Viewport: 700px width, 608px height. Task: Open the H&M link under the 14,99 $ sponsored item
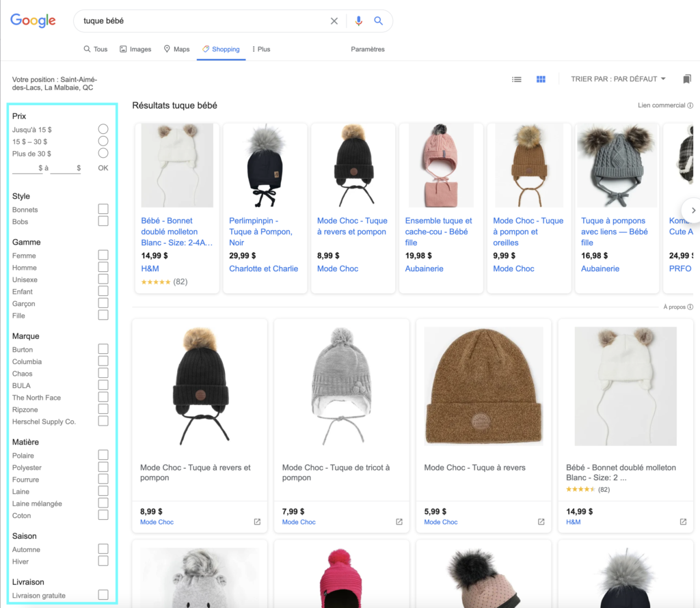[150, 268]
